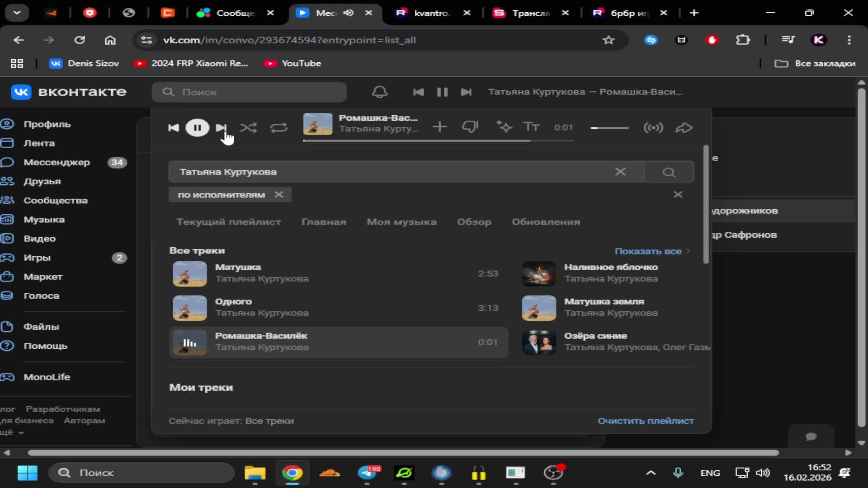Toggle repeat mode
Screen dimensions: 868x488
click(279, 128)
